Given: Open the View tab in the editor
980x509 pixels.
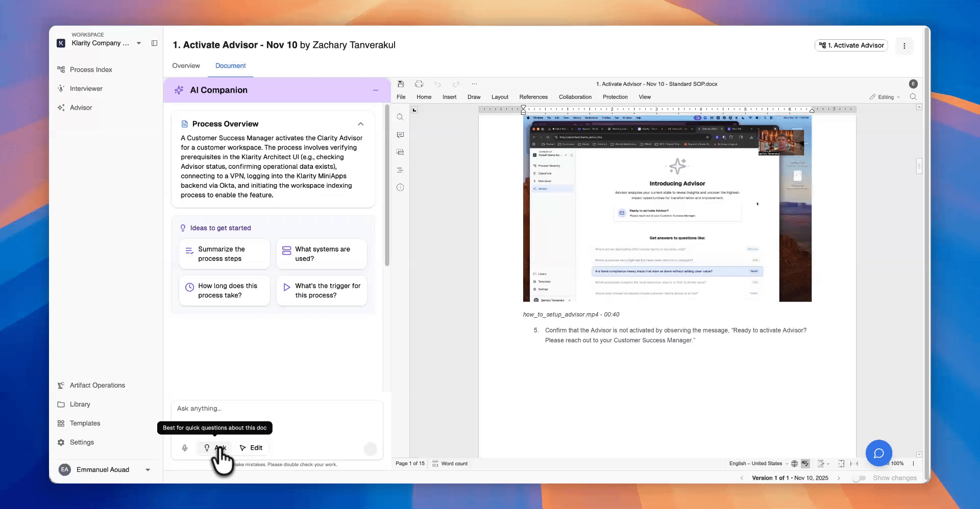Looking at the screenshot, I should 645,97.
